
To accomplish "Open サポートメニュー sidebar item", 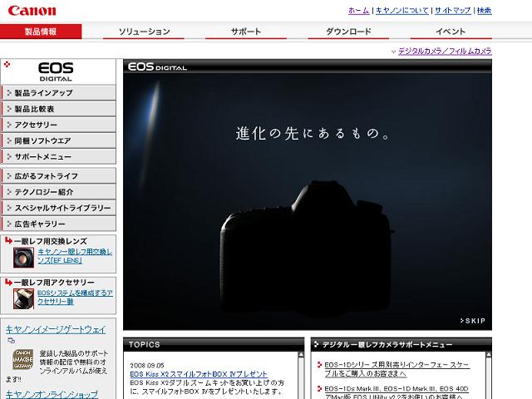I will click(58, 156).
